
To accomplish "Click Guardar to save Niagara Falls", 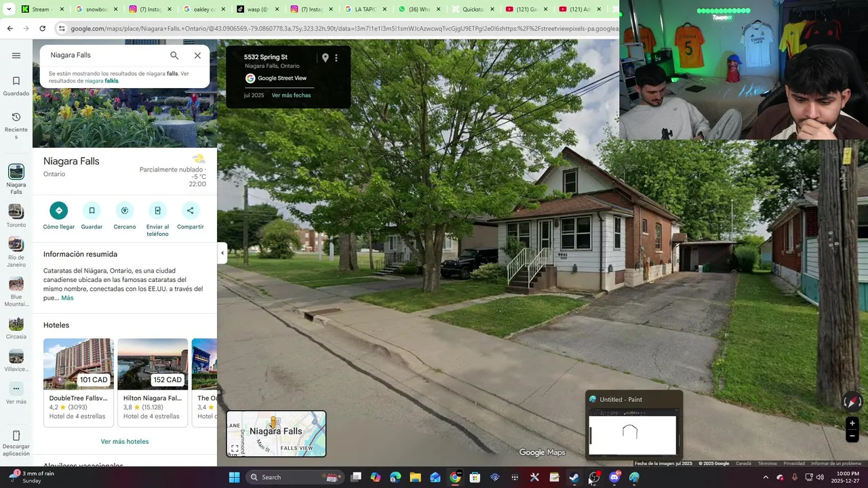I will [92, 217].
